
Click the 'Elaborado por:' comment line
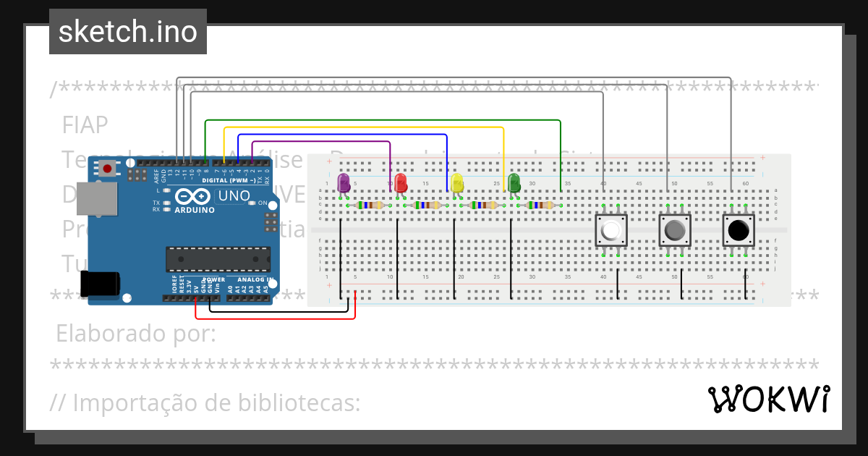tap(136, 334)
